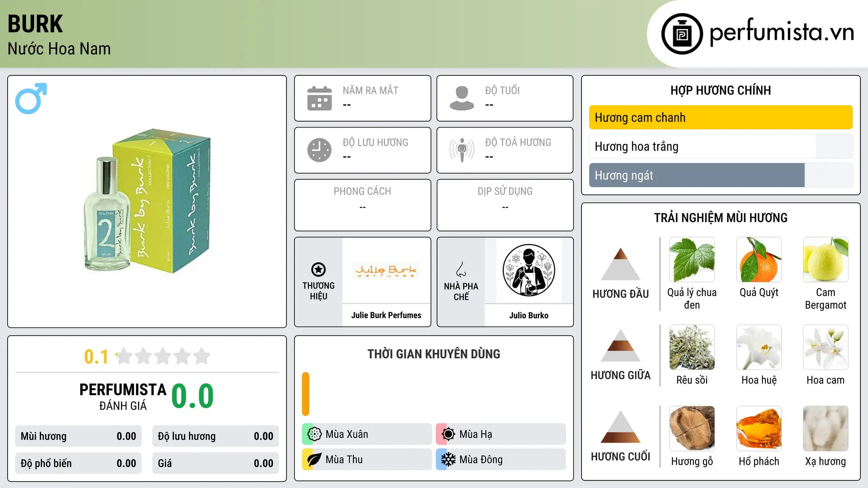Click the perfumista.vn site name

782,32
